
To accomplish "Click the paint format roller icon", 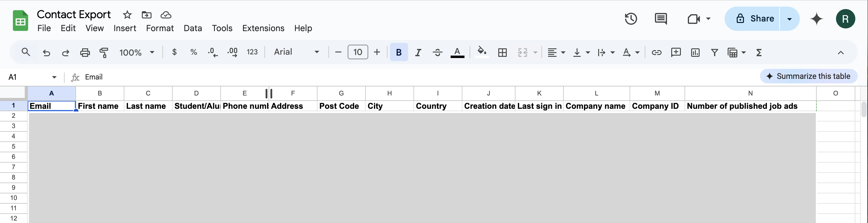I will [104, 52].
